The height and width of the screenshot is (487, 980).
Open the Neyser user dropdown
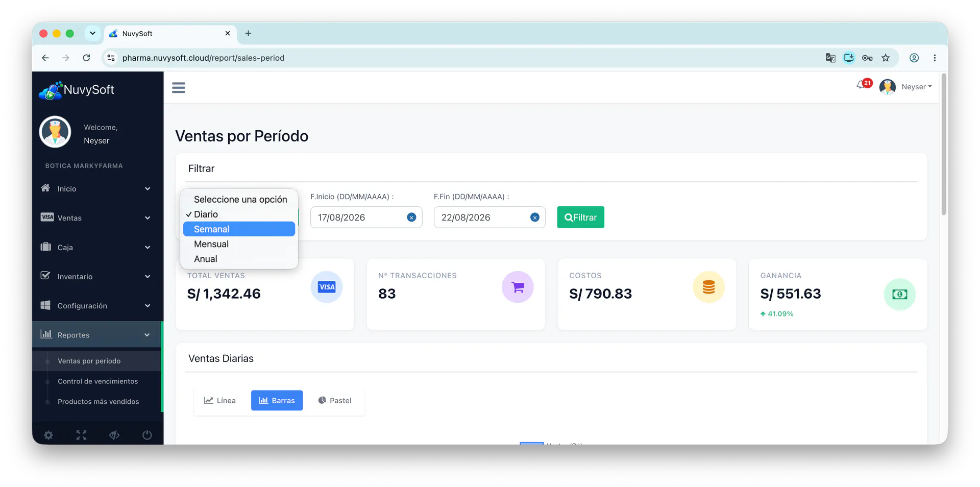pos(916,87)
